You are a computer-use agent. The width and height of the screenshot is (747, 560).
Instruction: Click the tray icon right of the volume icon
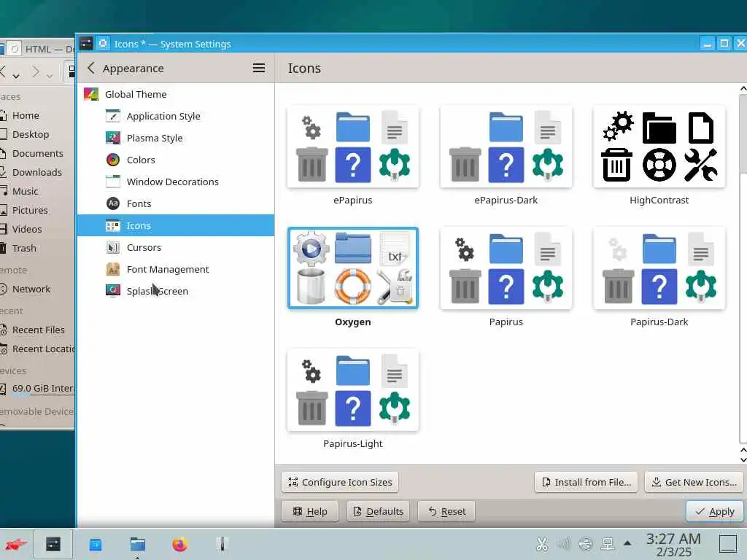(586, 544)
